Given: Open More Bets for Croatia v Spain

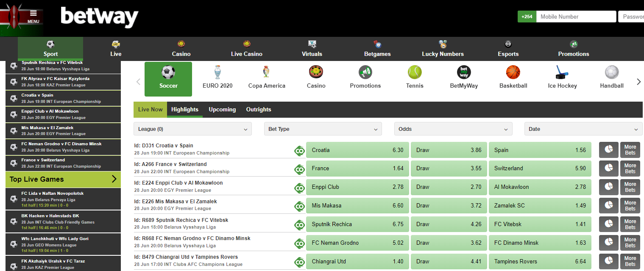Looking at the screenshot, I should click(x=630, y=150).
